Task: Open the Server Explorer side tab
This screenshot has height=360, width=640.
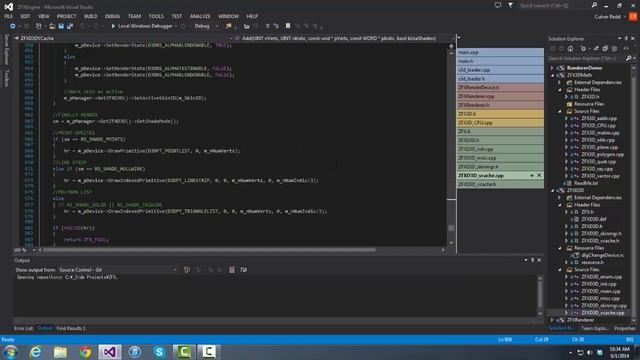Action: point(6,49)
